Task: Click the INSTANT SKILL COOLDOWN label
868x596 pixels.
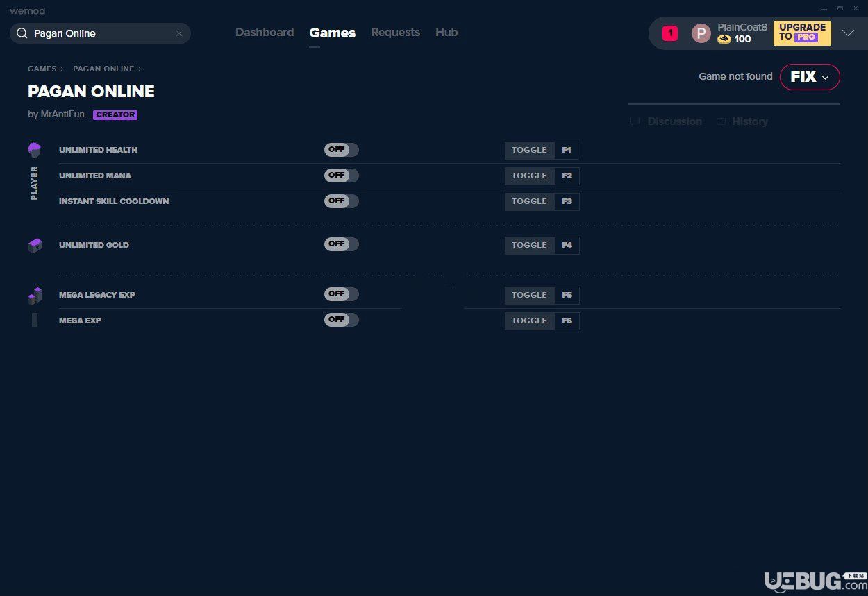Action: click(x=114, y=201)
